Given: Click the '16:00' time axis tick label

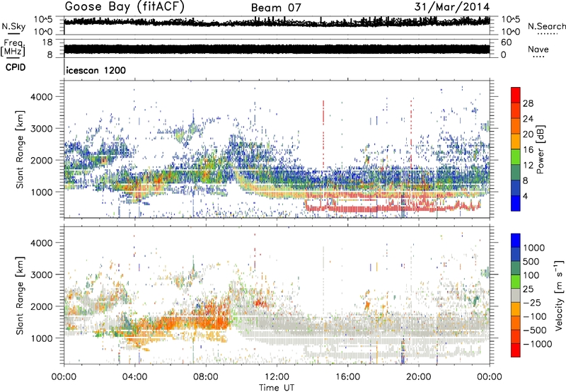Looking at the screenshot, I should pos(347,376).
